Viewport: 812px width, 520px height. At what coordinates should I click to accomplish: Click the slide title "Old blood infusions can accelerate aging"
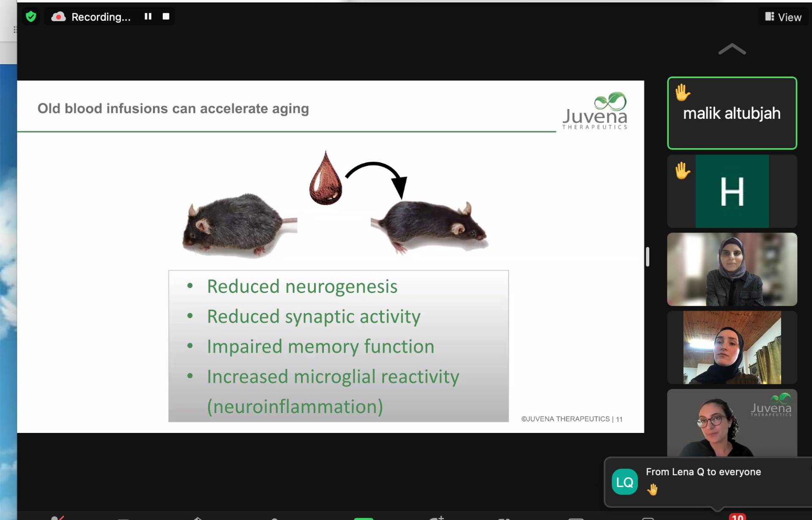point(173,109)
